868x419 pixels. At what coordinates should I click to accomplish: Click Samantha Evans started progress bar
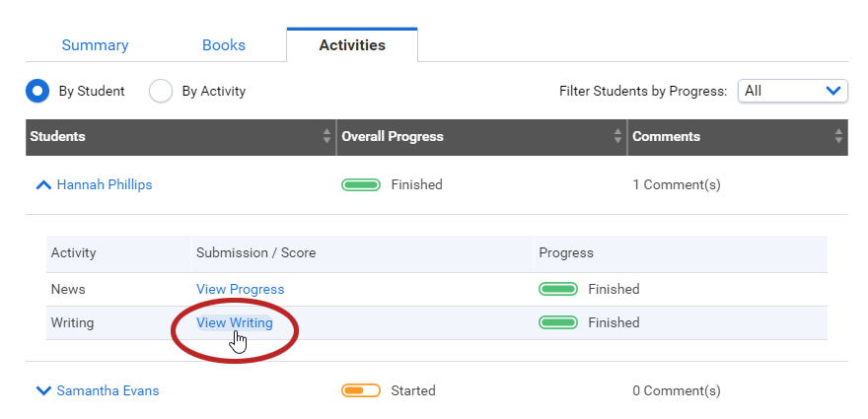361,390
